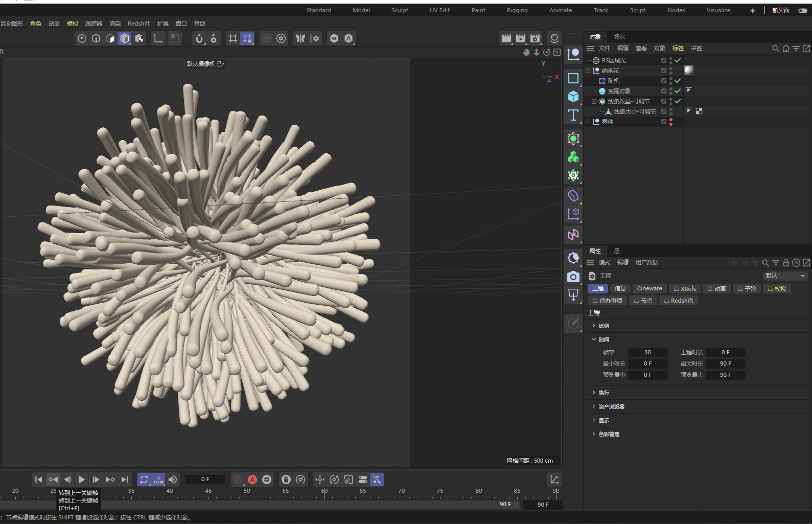Click the square spline tool icon
Image resolution: width=812 pixels, height=524 pixels.
tap(573, 78)
